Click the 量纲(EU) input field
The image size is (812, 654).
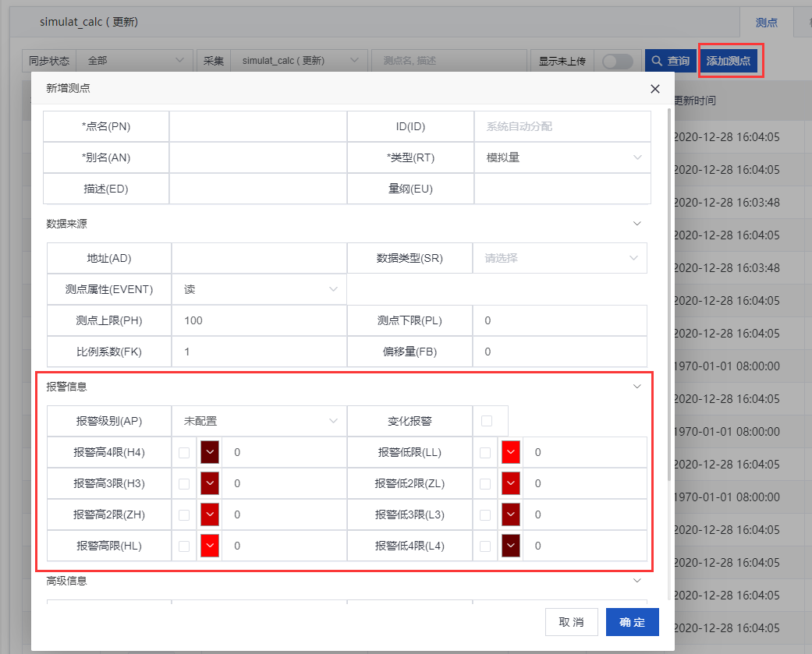562,189
